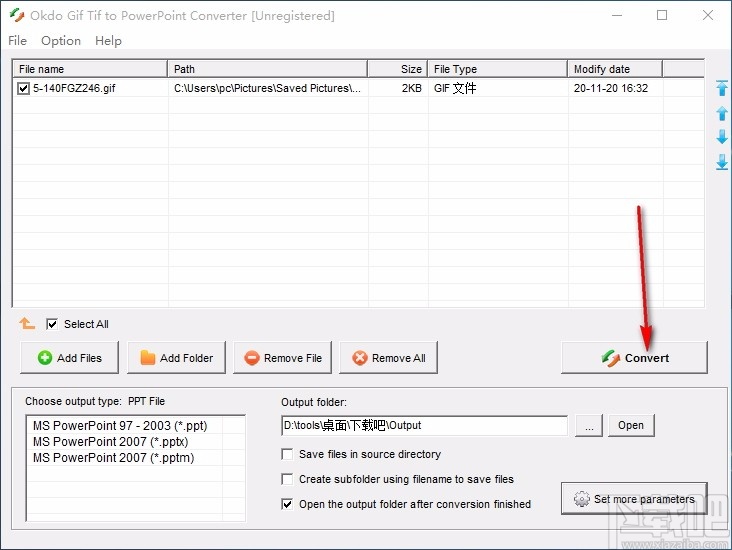Minimize the converter window
This screenshot has height=550, width=732.
point(617,15)
